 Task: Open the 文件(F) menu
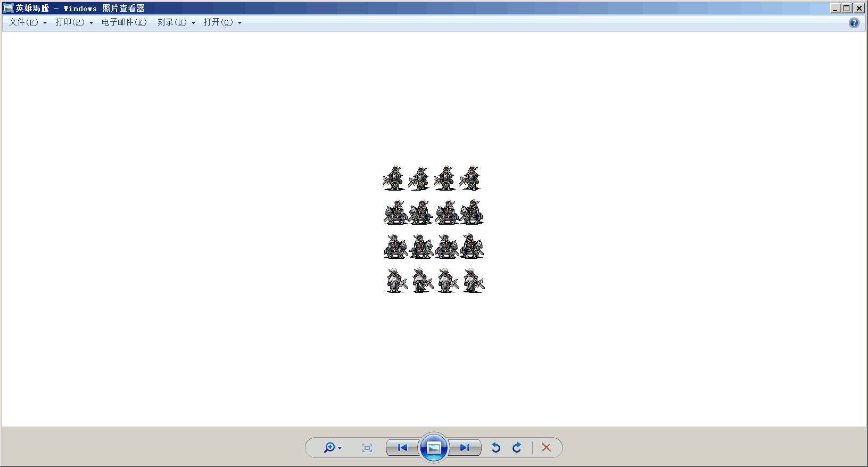[x=28, y=22]
